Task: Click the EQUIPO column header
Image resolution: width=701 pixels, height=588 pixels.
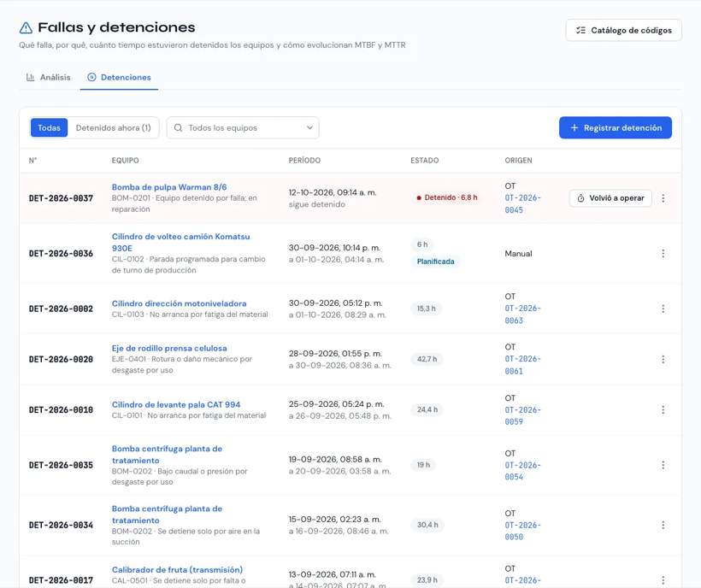Action: (x=125, y=161)
